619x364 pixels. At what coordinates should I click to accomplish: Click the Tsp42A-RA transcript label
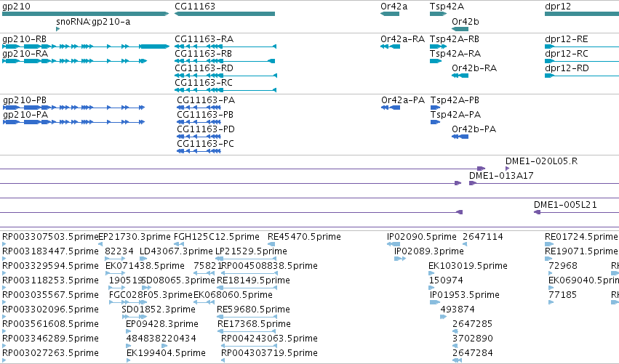(455, 54)
